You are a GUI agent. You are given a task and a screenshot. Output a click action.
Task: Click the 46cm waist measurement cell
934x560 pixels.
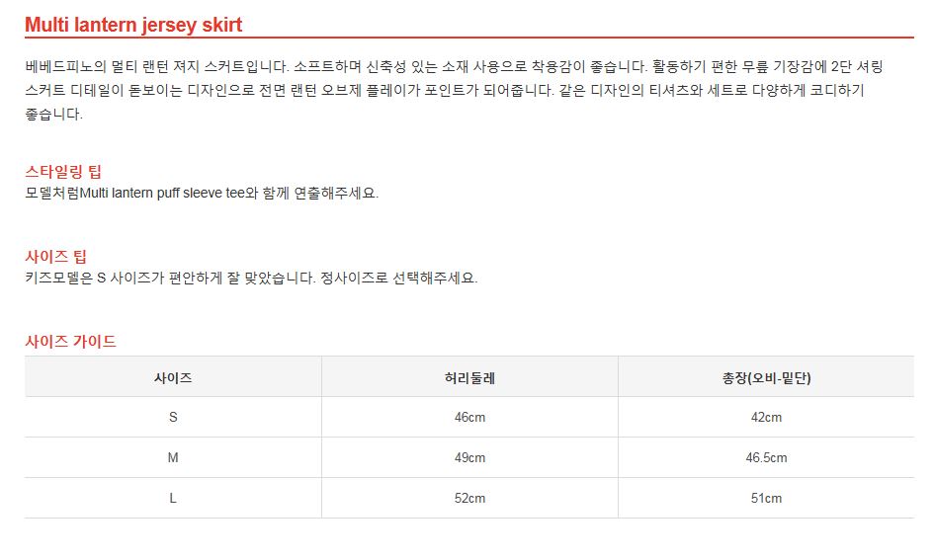point(469,418)
